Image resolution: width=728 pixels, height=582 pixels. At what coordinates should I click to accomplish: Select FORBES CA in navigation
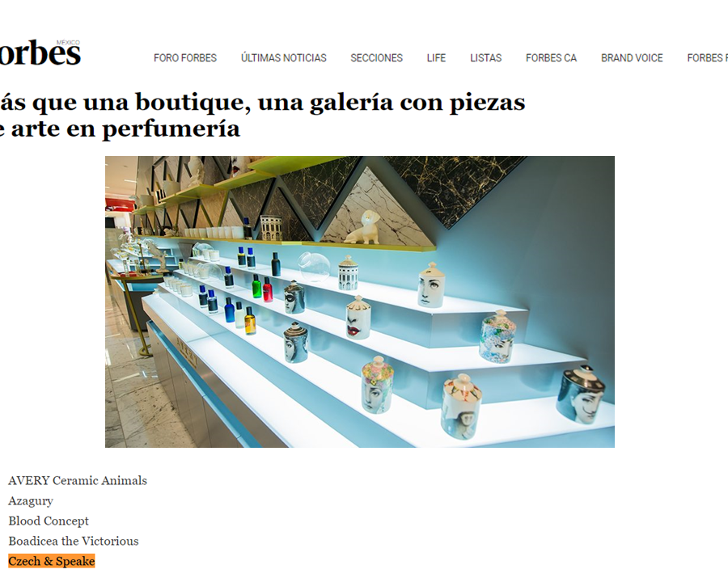(551, 58)
